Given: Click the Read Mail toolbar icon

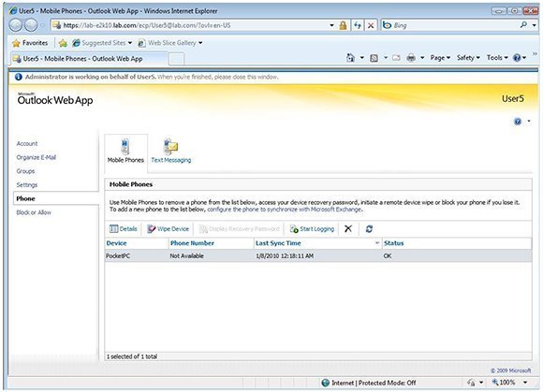Looking at the screenshot, I should [x=396, y=58].
